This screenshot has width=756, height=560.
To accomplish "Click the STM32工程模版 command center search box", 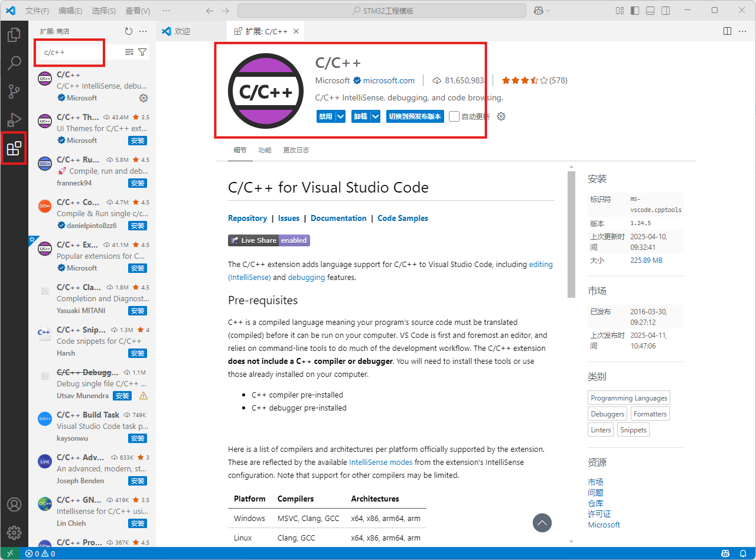I will pos(382,11).
